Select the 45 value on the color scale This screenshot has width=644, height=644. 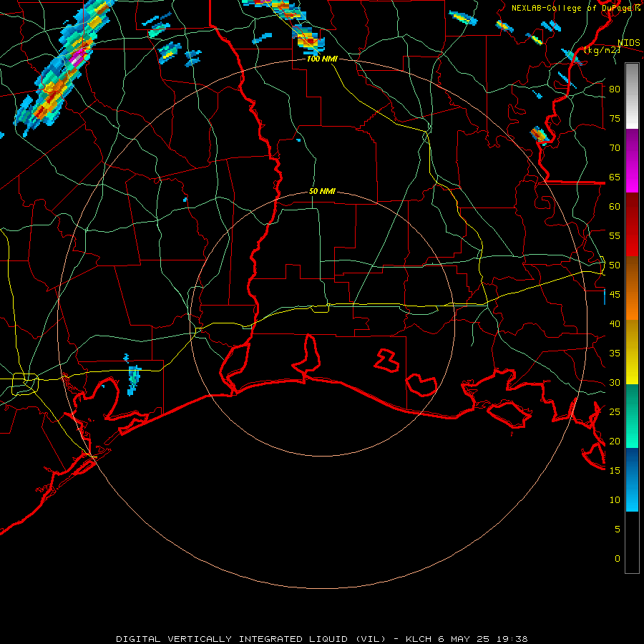[x=615, y=295]
